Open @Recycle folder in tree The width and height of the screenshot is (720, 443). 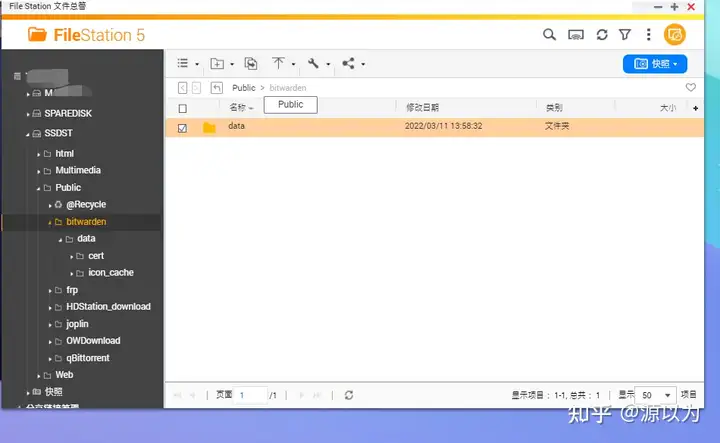point(86,204)
